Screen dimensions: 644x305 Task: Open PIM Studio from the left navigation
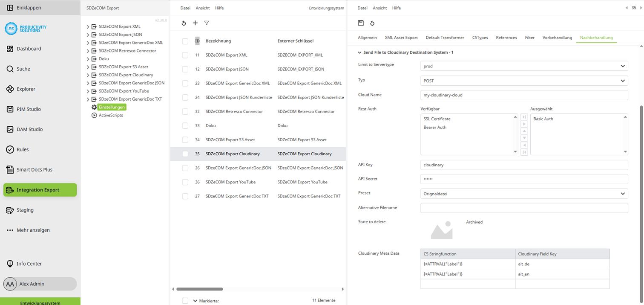[10, 109]
